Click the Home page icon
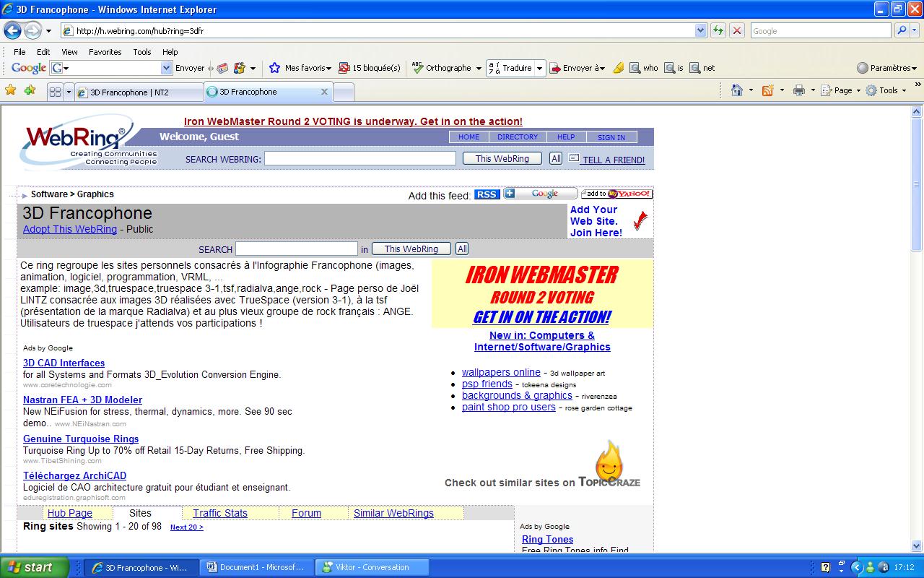Screen dimensions: 924x578 [x=737, y=90]
